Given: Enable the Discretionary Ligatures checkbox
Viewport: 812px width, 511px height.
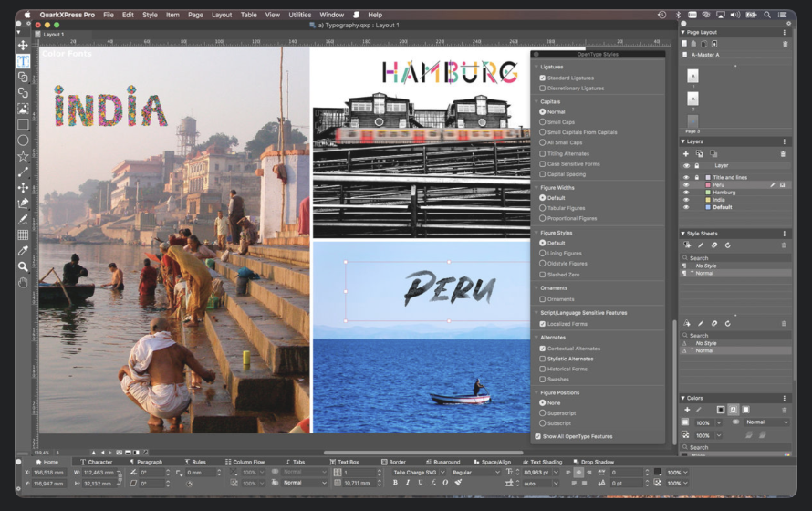Looking at the screenshot, I should [543, 89].
